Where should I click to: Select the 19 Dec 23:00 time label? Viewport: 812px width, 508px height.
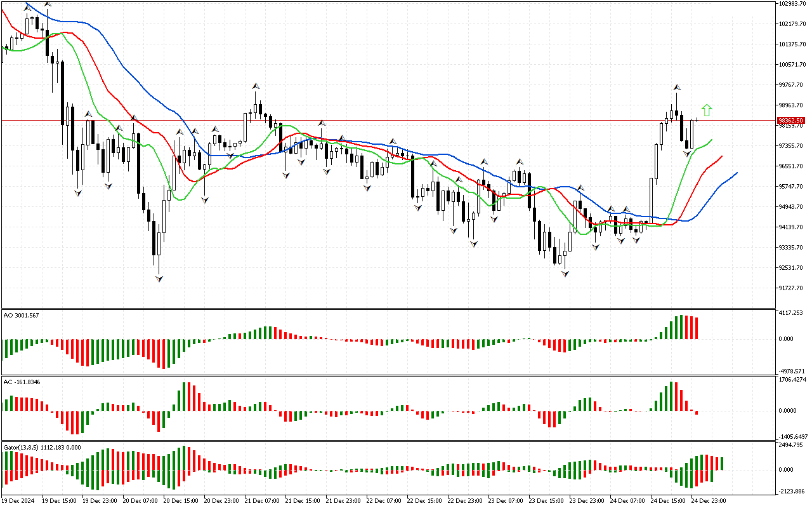tap(100, 500)
